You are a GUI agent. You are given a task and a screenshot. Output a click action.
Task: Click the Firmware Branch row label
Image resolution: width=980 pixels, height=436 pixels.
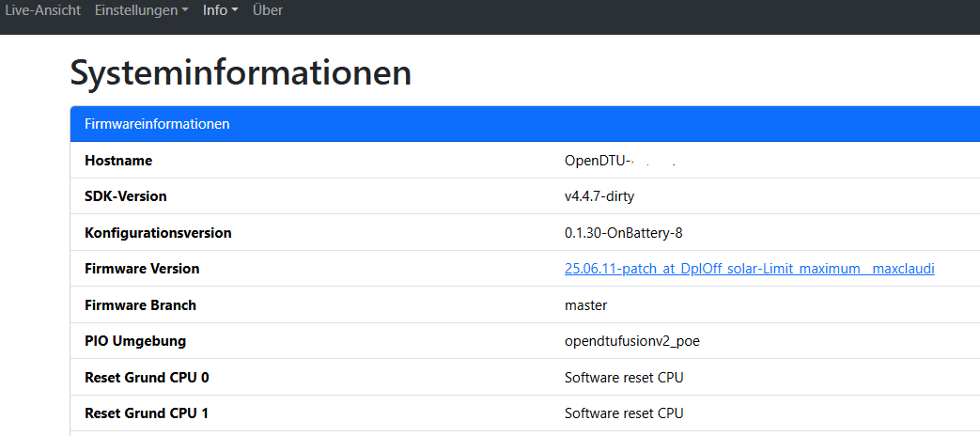[x=140, y=305]
